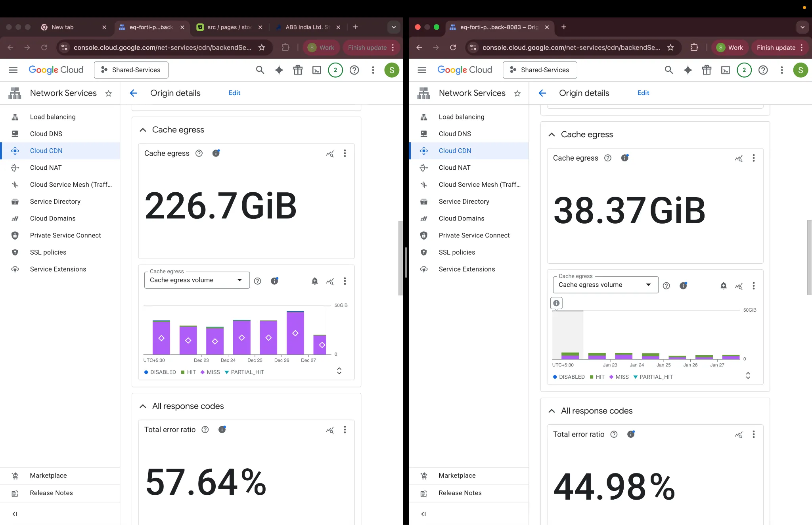Click tallest purple MISS bar before Dec 27
This screenshot has width=812, height=525.
pos(295,333)
